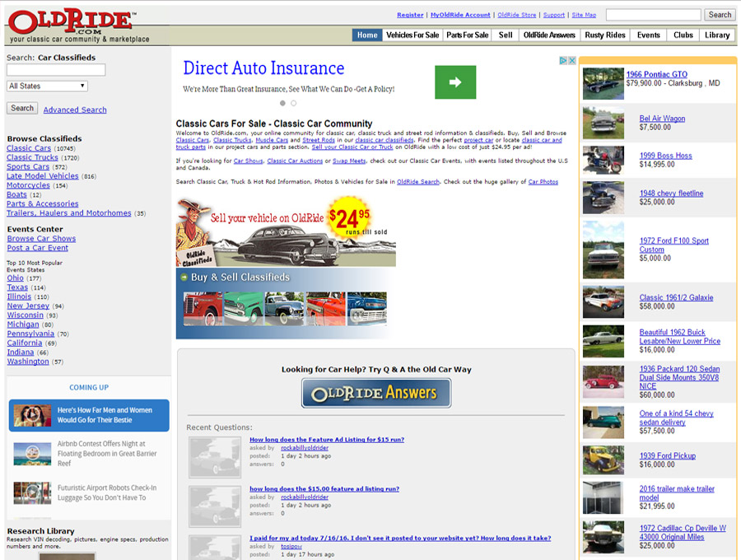Open 2016 trailer make trailer model listing
Image resolution: width=741 pixels, height=560 pixels.
coord(677,493)
